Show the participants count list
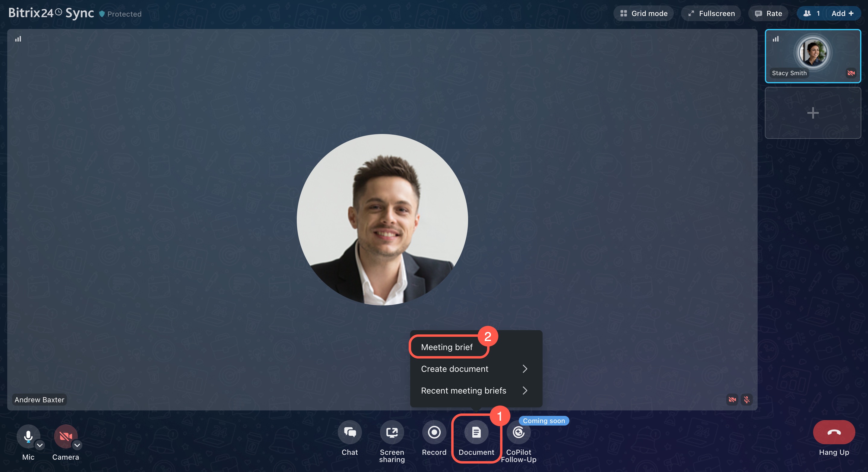 coord(812,14)
